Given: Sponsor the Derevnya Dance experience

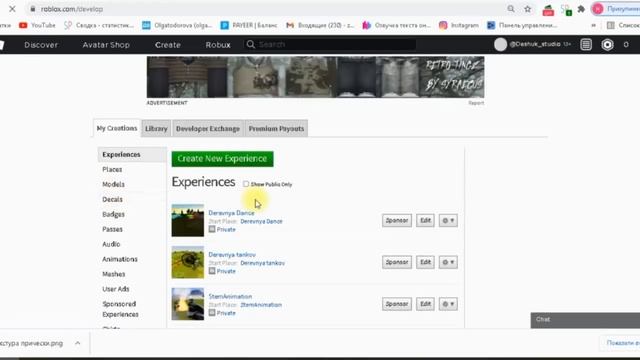Looking at the screenshot, I should pos(397,220).
